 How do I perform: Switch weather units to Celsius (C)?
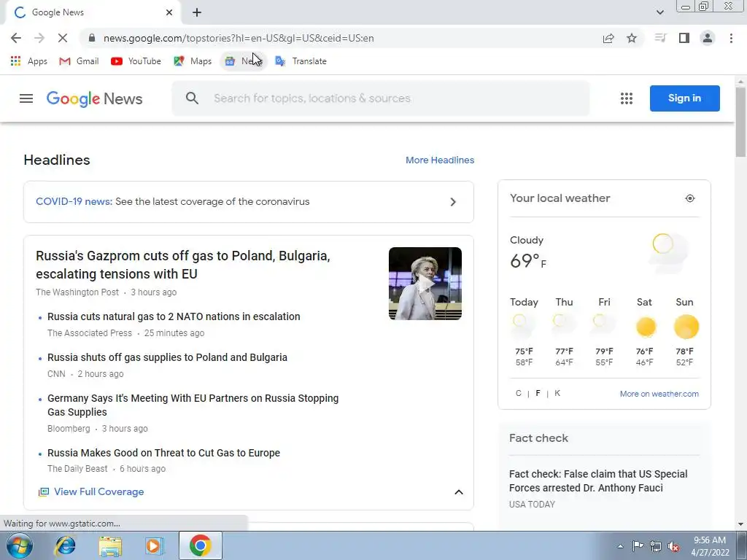pyautogui.click(x=519, y=393)
